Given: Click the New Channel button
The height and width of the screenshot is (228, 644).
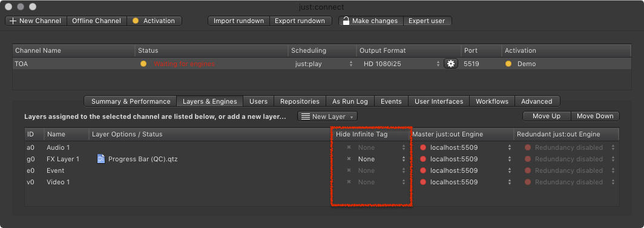Looking at the screenshot, I should pos(36,21).
